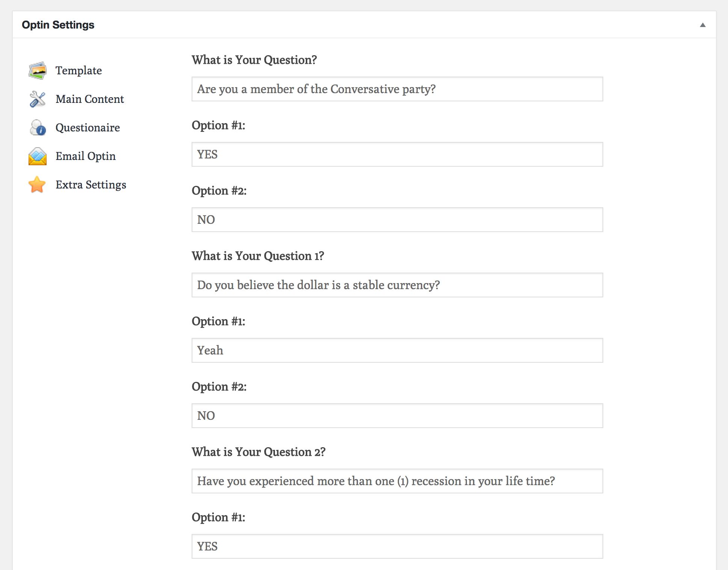Click the 'Yeah' option field
The width and height of the screenshot is (728, 570).
tap(397, 350)
